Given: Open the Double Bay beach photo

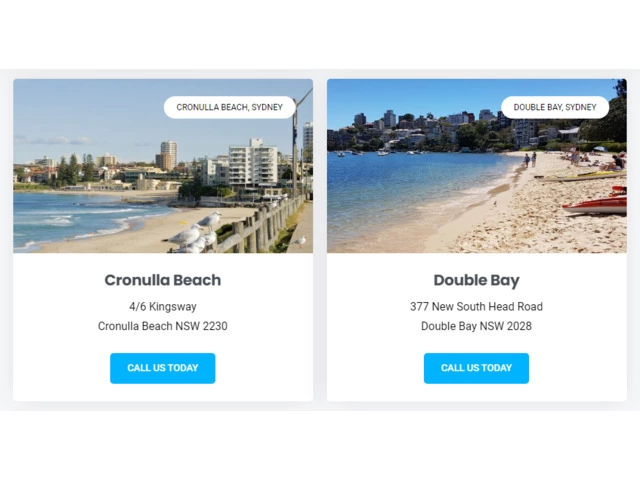Looking at the screenshot, I should click(477, 166).
